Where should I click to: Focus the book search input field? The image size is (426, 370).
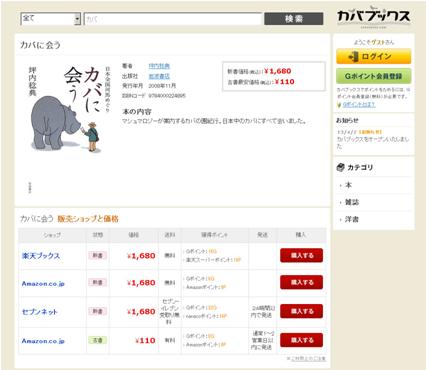pos(173,19)
